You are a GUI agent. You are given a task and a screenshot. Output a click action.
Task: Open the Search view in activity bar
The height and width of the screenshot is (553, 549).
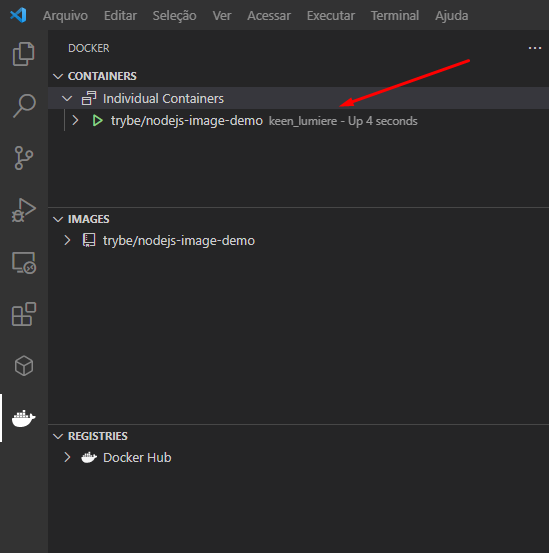(x=24, y=105)
